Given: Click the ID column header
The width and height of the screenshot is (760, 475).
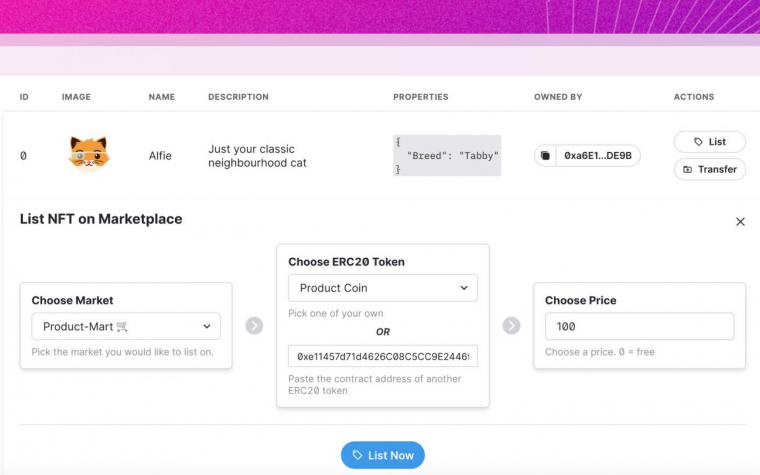Looking at the screenshot, I should tap(24, 97).
